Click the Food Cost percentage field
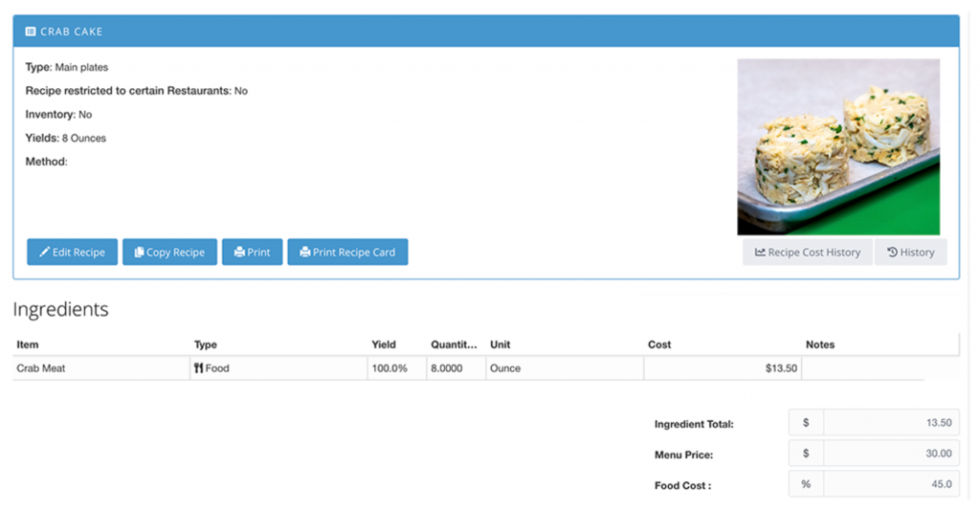The image size is (980, 509). [890, 485]
